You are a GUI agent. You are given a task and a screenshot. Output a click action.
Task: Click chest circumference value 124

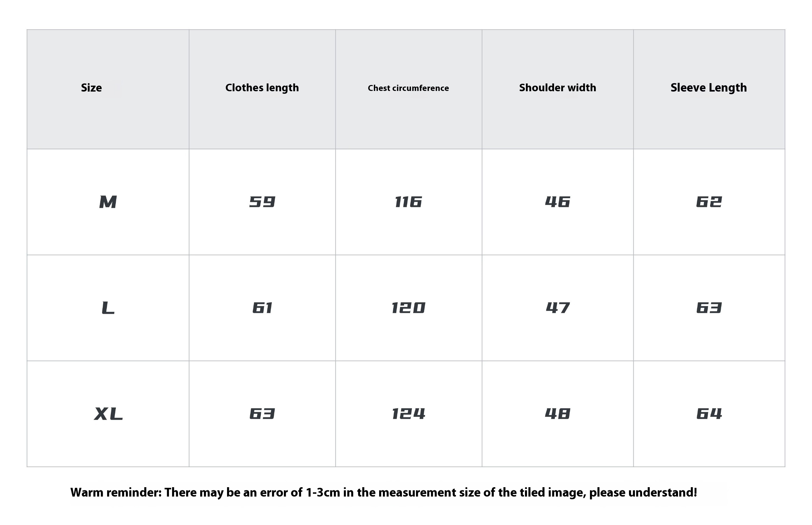pyautogui.click(x=408, y=414)
